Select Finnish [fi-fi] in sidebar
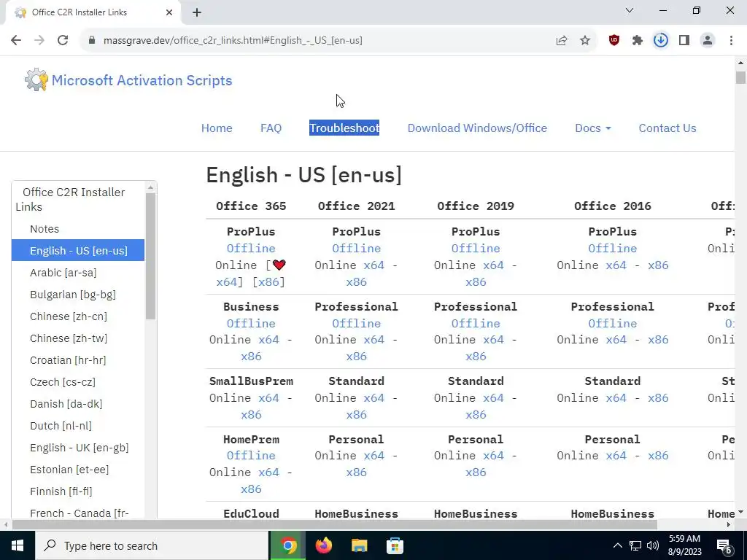This screenshot has height=560, width=747. [x=77, y=491]
